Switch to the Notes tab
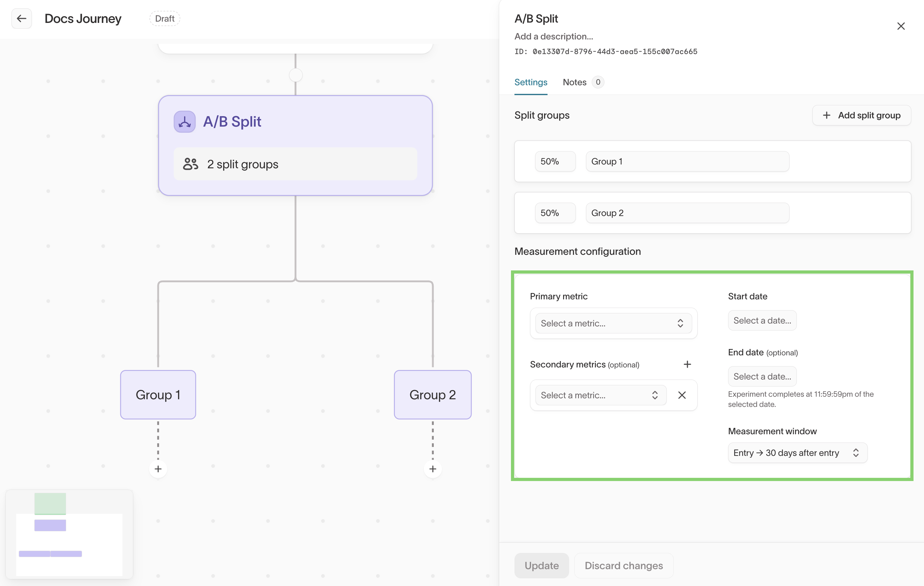 coord(575,82)
